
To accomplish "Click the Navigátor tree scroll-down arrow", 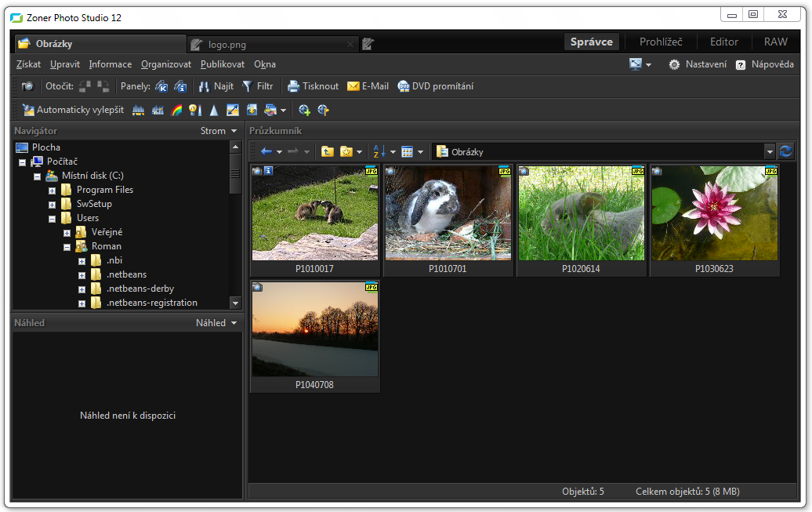I will click(236, 303).
